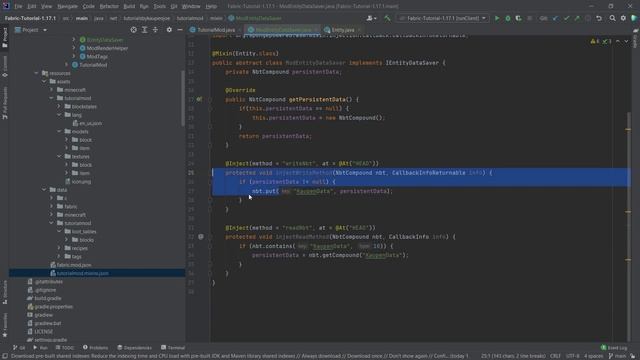Click the rollback undo arrow icon
The image size is (640, 360).
click(599, 18)
